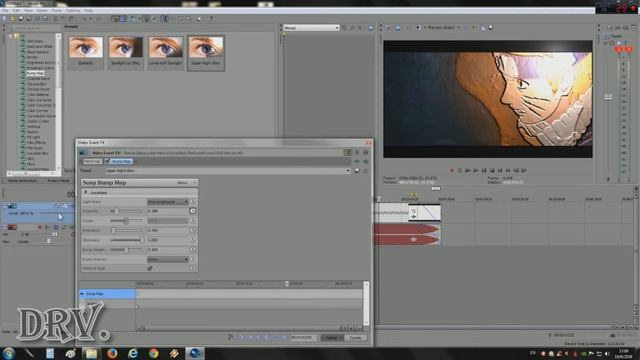Open the Bump channel dropdown

pyautogui.click(x=167, y=259)
